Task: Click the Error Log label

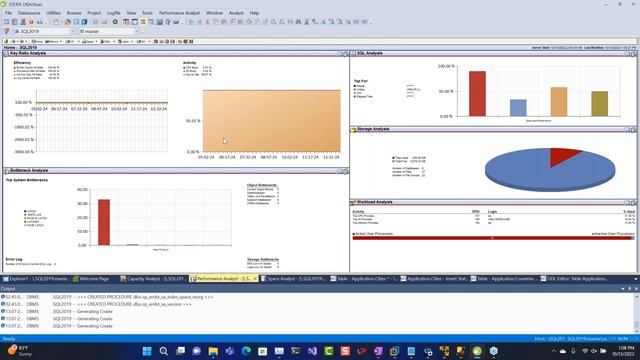Action: click(x=14, y=259)
